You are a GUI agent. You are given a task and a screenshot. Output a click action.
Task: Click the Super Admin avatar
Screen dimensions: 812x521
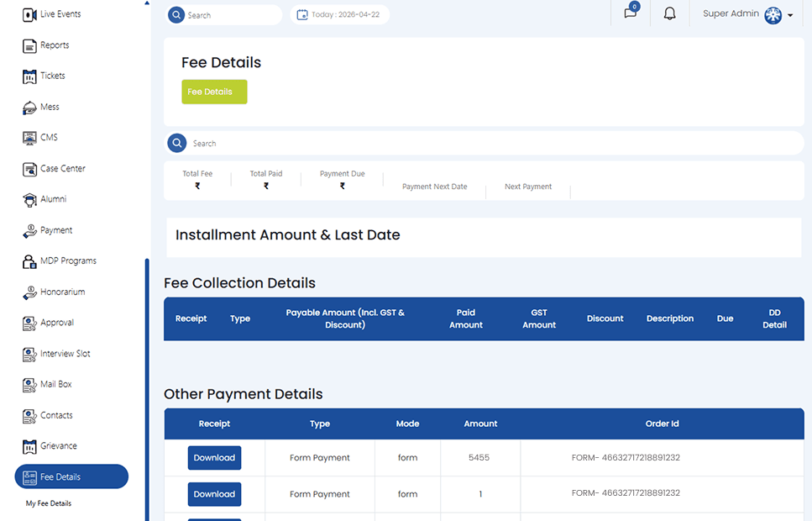point(773,16)
